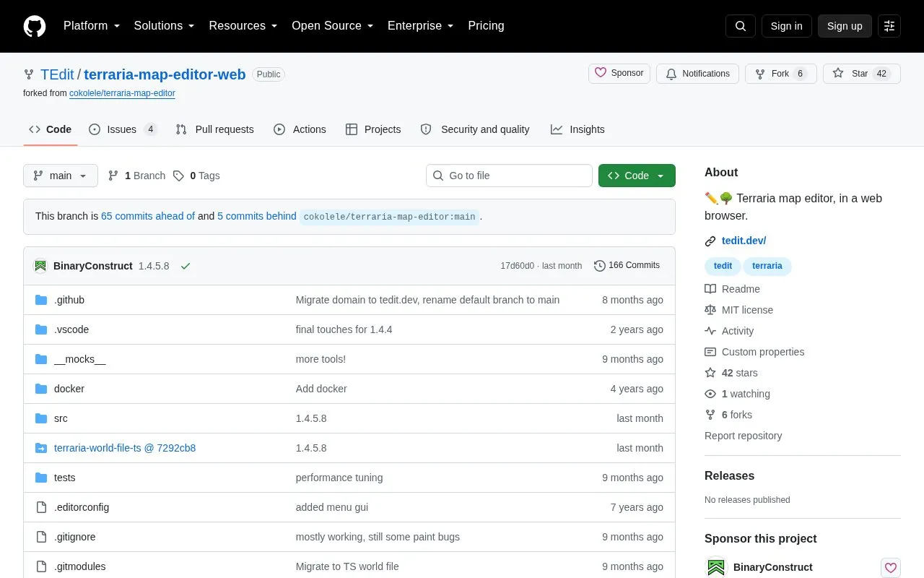This screenshot has height=578, width=924.
Task: Open the appearance settings icon beside Sign up
Action: [889, 26]
